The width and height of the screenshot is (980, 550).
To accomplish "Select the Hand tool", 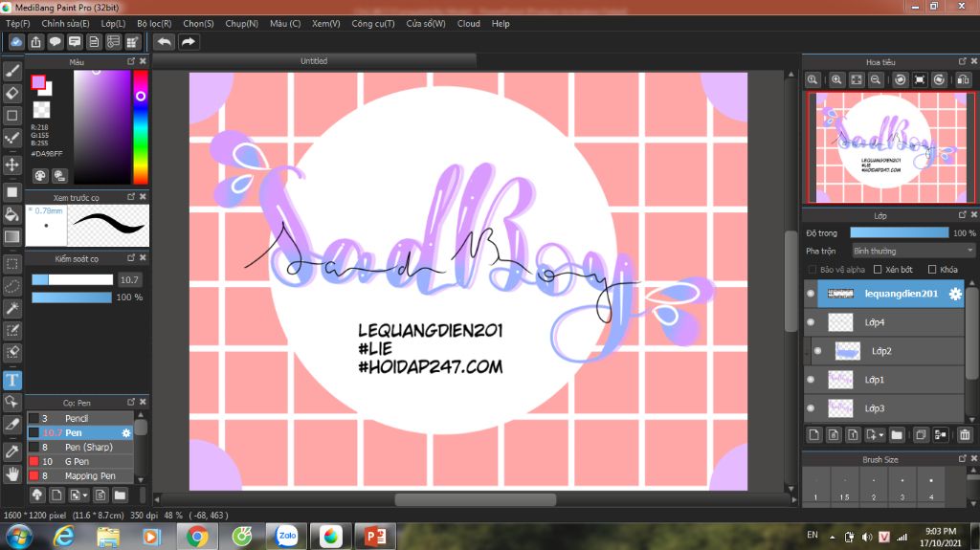I will coord(11,474).
